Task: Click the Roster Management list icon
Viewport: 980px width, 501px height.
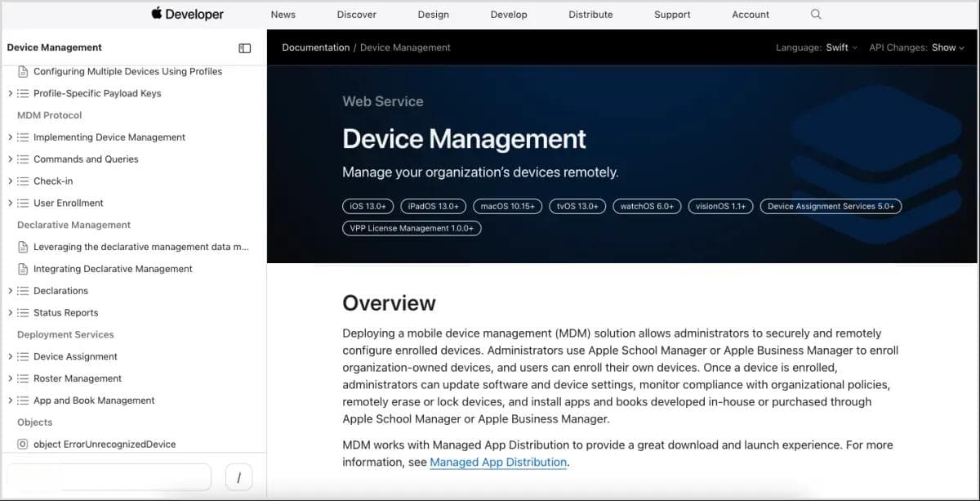Action: [x=23, y=378]
